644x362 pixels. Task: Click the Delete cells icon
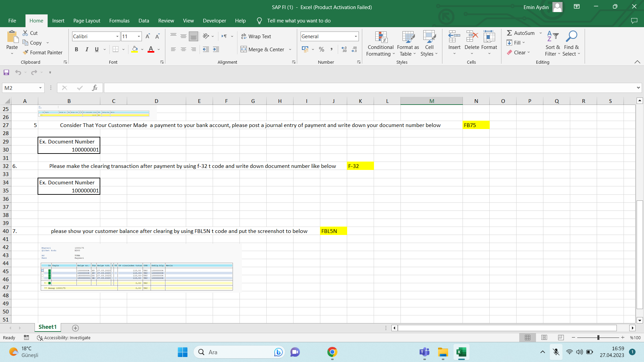[472, 37]
